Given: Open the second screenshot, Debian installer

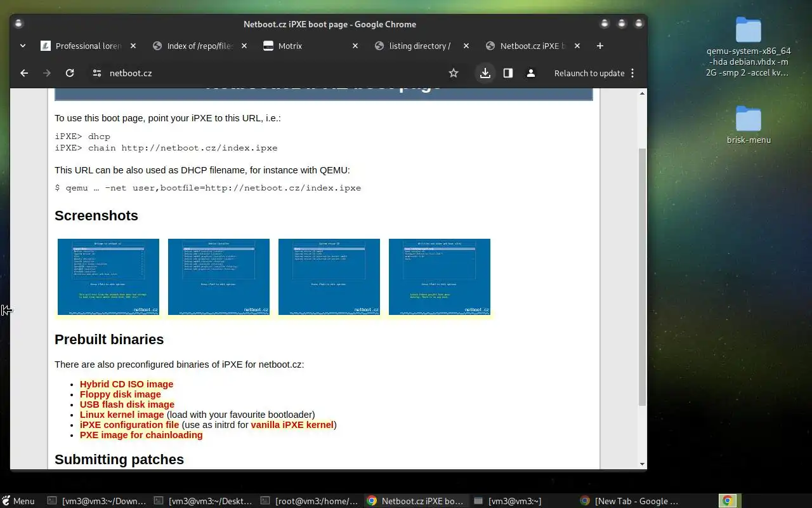Looking at the screenshot, I should (219, 277).
